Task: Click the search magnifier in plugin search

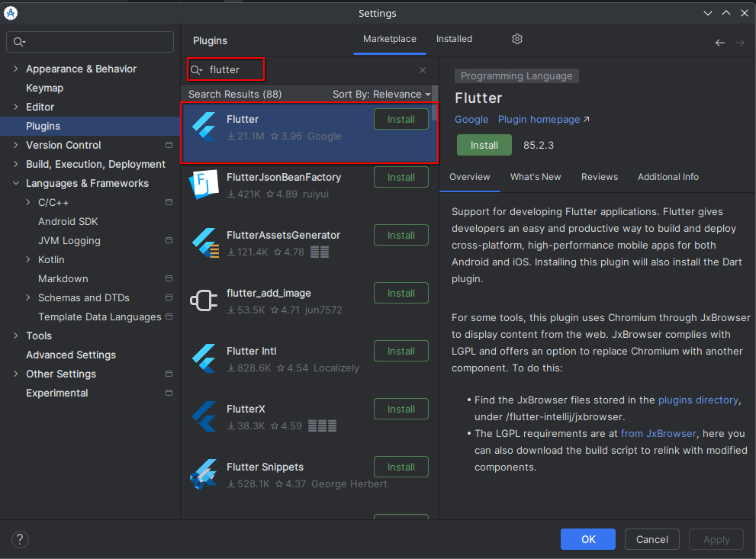Action: tap(196, 70)
